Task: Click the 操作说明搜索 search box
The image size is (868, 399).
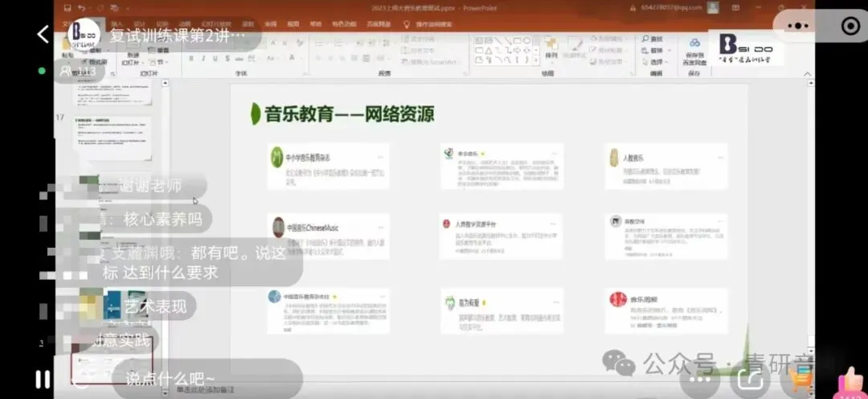Action: 433,24
